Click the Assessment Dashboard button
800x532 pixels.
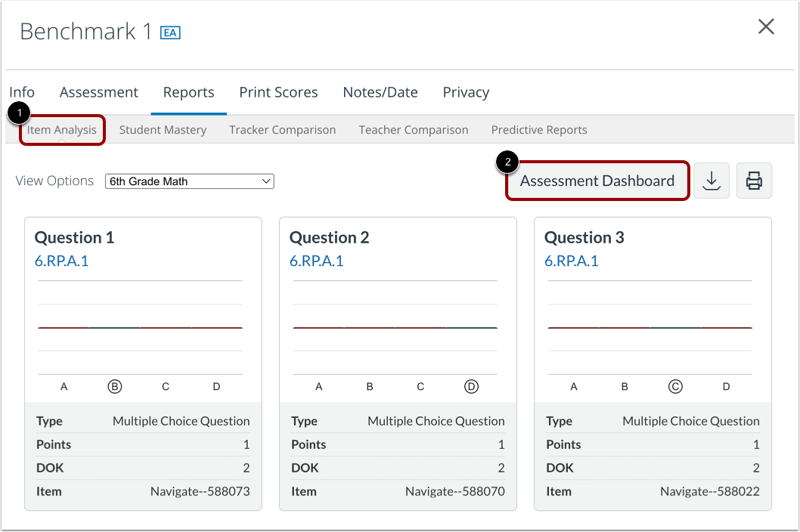pyautogui.click(x=597, y=181)
